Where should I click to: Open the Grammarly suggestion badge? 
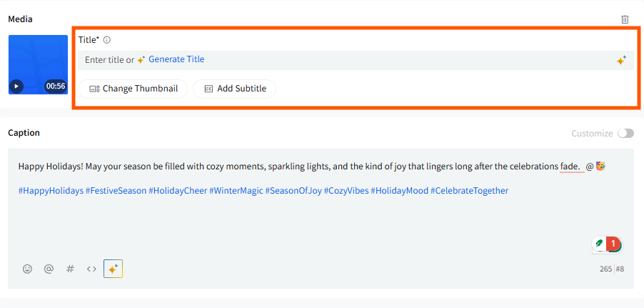pyautogui.click(x=608, y=244)
